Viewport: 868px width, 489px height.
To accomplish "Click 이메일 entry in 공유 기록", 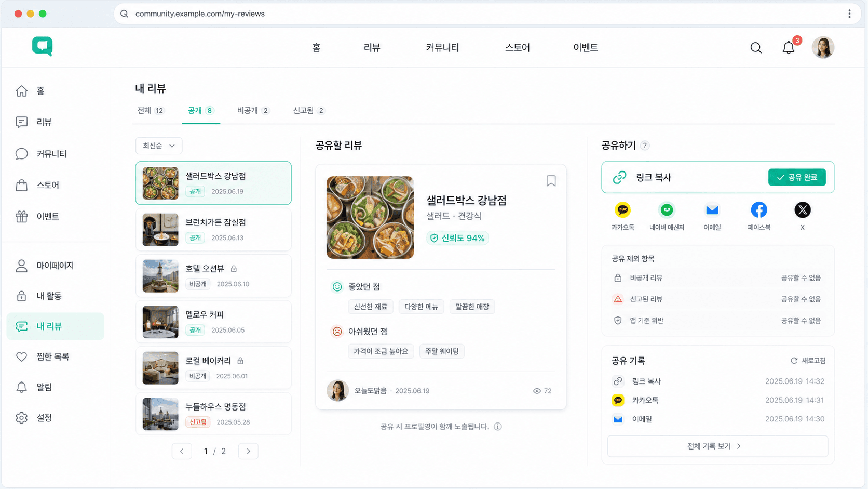I will click(x=717, y=419).
